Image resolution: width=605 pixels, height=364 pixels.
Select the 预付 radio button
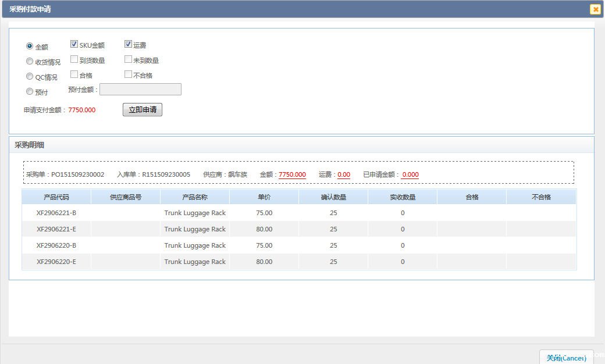30,92
